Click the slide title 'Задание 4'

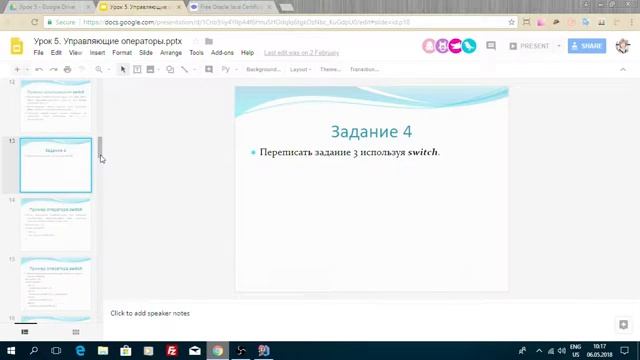(371, 132)
